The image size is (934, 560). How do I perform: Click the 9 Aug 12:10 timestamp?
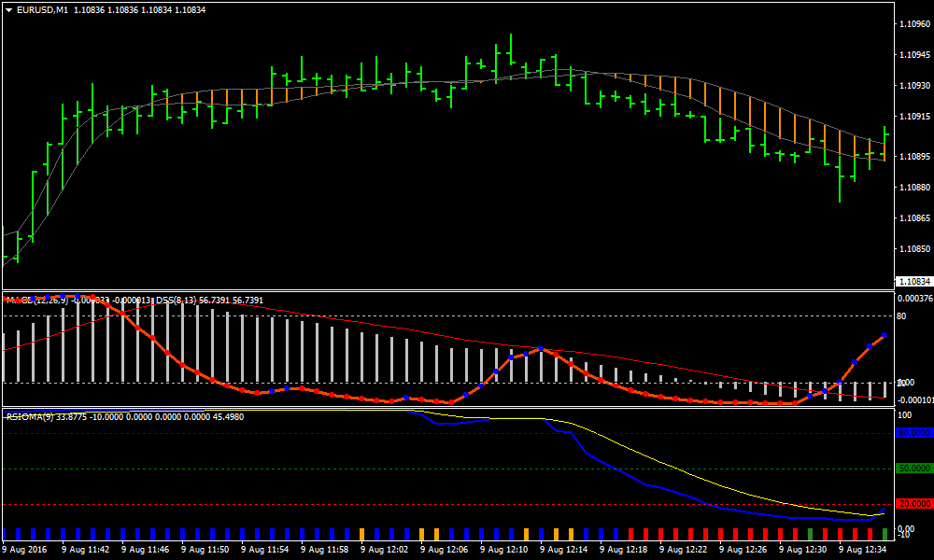504,549
